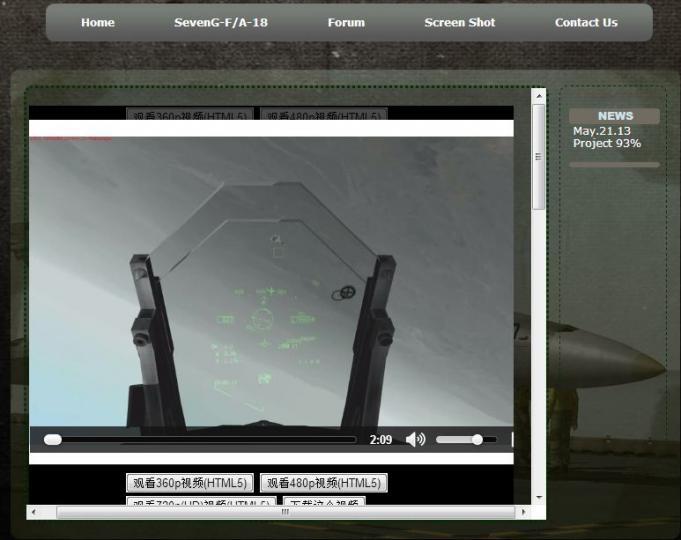Open the Home menu item
Image resolution: width=681 pixels, height=540 pixels.
(97, 22)
